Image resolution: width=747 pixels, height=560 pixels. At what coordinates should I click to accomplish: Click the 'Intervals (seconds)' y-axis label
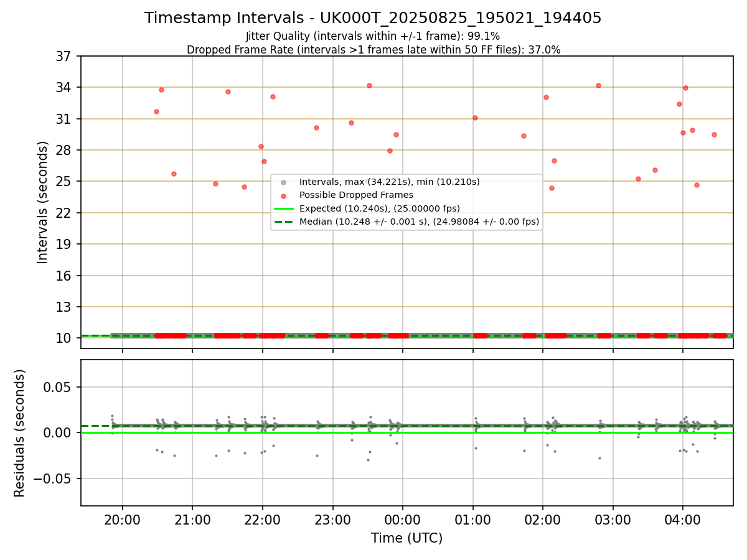(x=43, y=202)
